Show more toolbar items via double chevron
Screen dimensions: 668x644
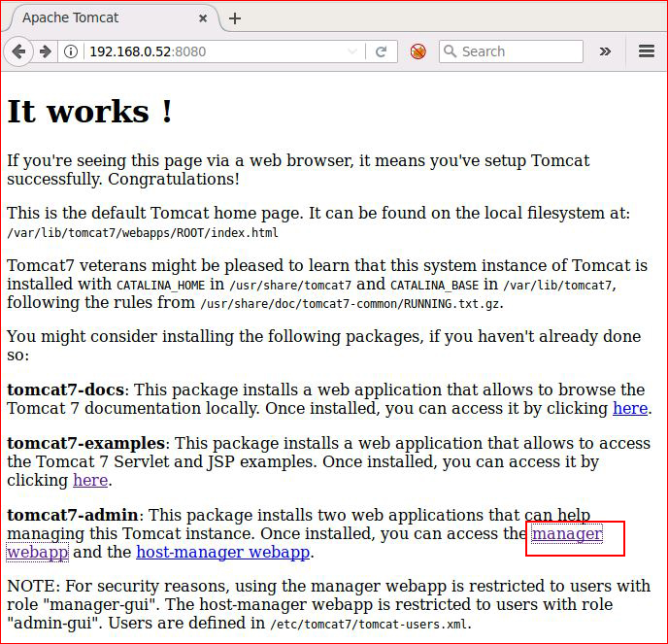[x=605, y=51]
